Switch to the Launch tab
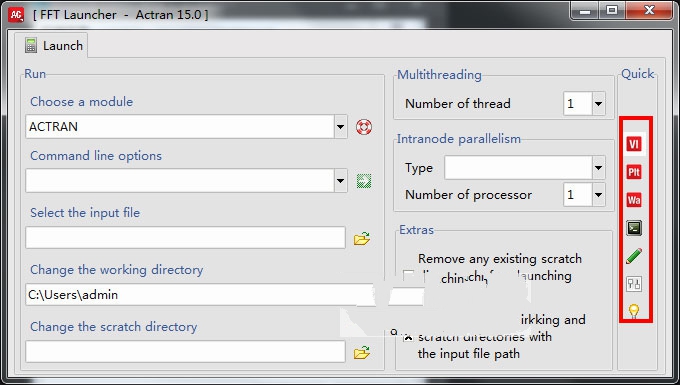 (51, 46)
